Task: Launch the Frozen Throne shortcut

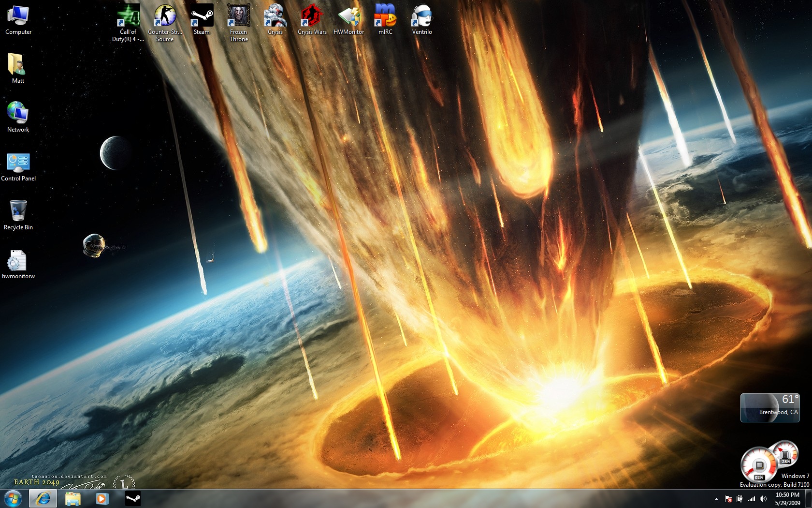Action: point(238,23)
